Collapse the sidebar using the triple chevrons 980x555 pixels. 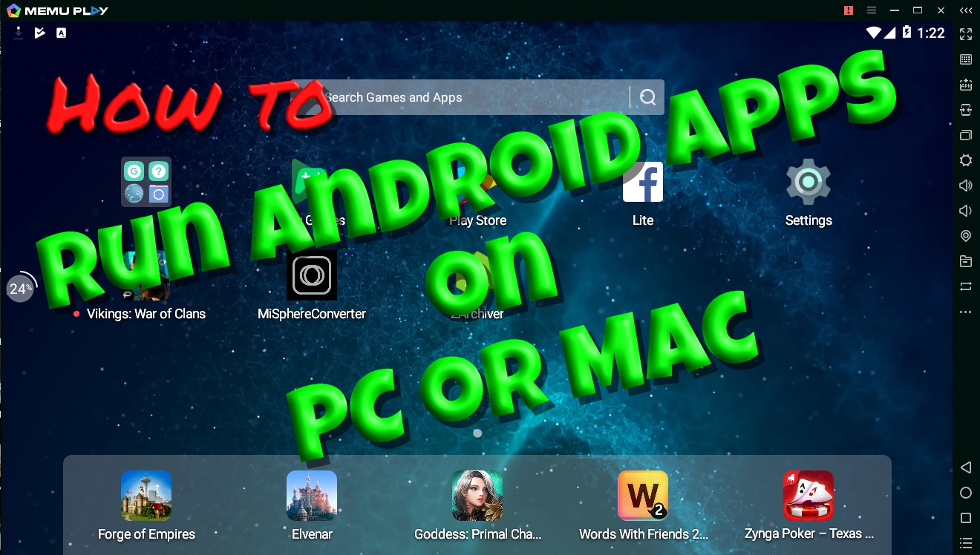pyautogui.click(x=965, y=10)
